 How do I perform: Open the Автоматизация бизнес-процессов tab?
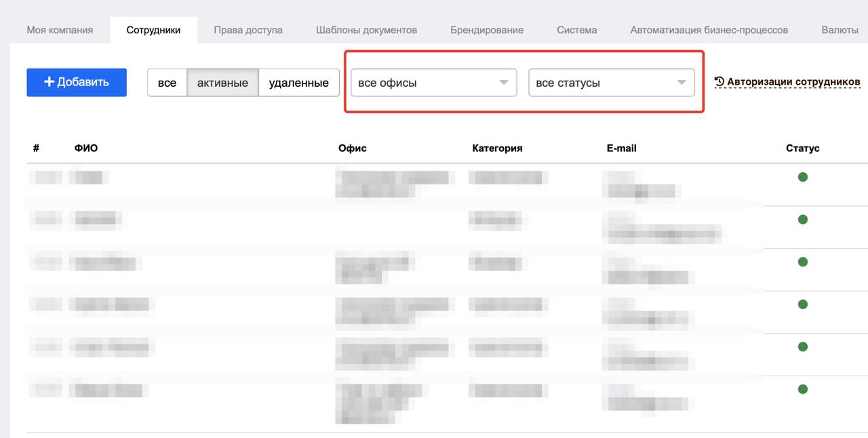(709, 31)
